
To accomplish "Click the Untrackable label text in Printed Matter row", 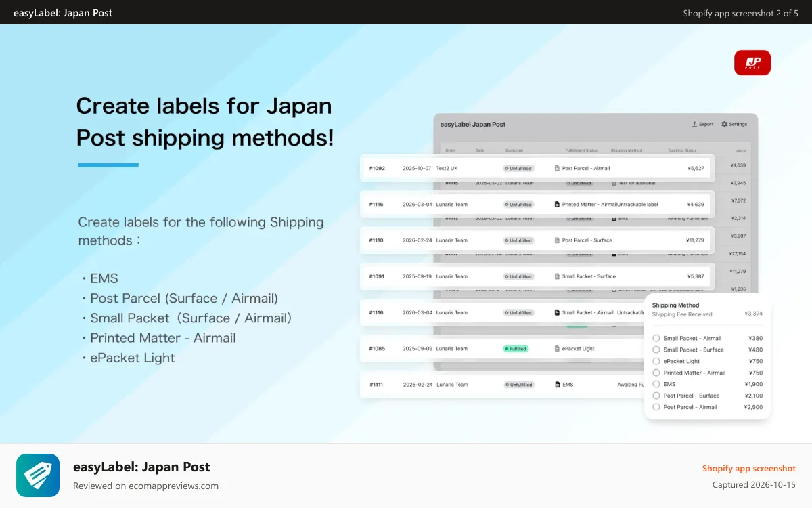I will click(x=637, y=204).
